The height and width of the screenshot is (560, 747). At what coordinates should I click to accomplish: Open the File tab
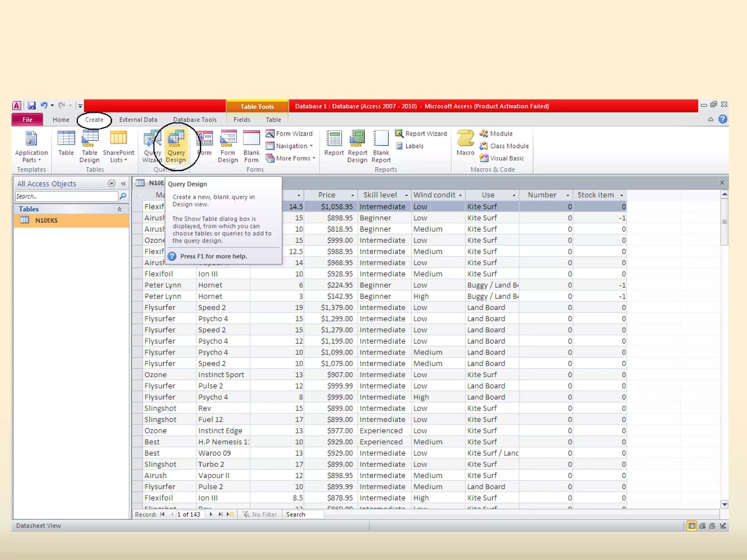pyautogui.click(x=27, y=120)
